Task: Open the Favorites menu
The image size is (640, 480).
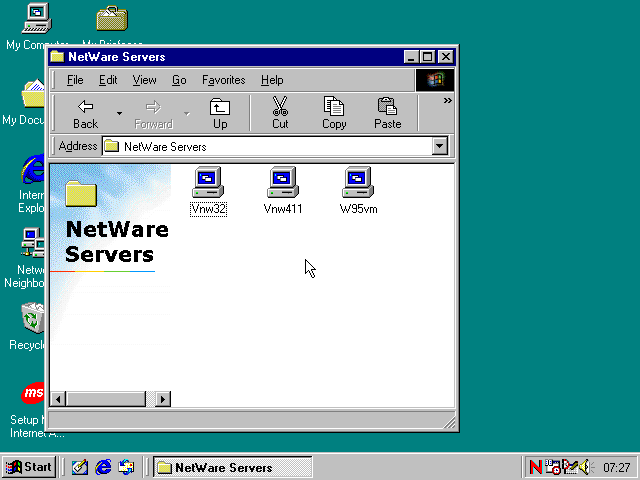Action: pyautogui.click(x=223, y=80)
